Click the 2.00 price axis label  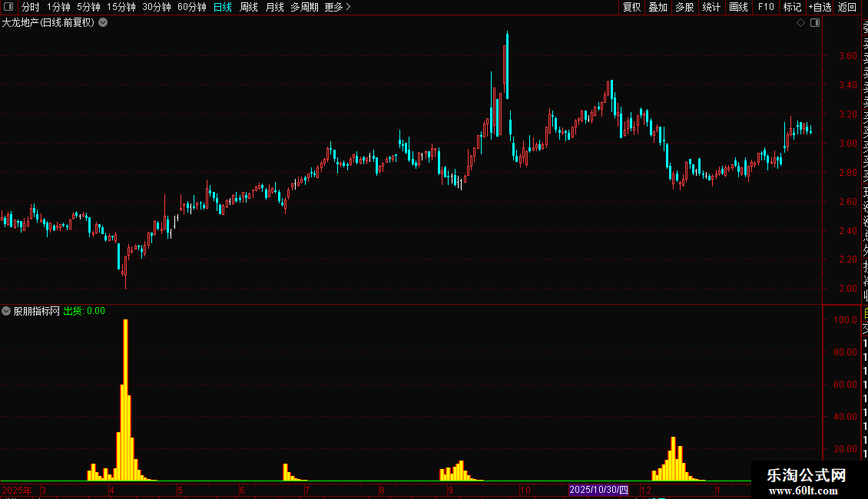848,288
